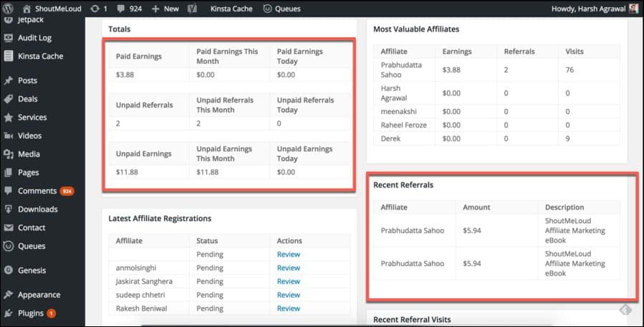The height and width of the screenshot is (327, 644).
Task: Click the orange 924 comments badge
Action: 67,191
